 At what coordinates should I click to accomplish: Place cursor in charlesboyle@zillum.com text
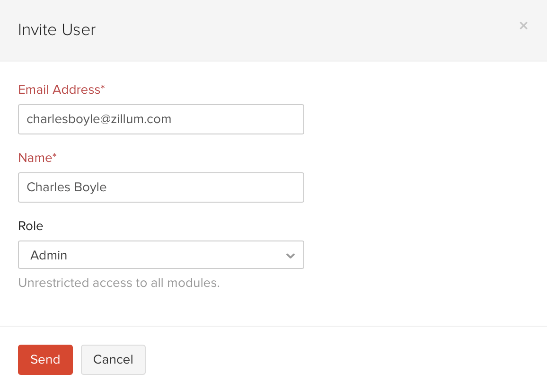pos(99,119)
